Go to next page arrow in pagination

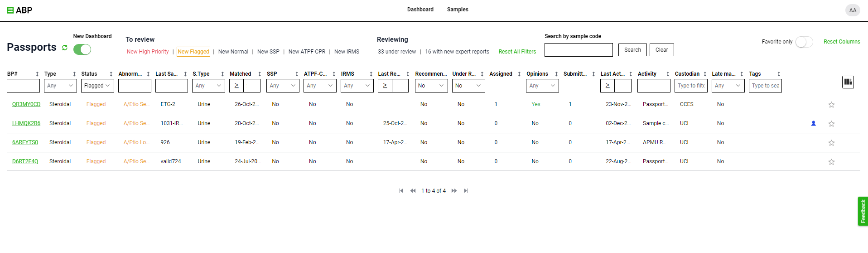tap(454, 191)
